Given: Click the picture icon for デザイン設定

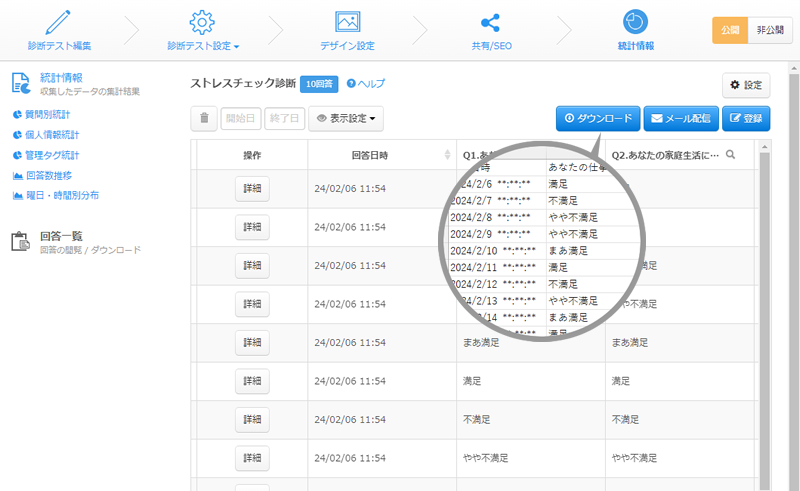Looking at the screenshot, I should click(347, 21).
